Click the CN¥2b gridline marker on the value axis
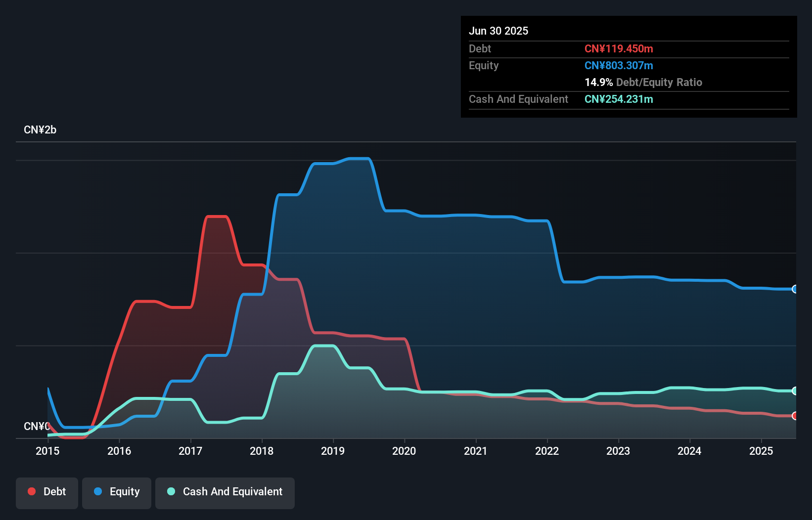The image size is (812, 520). click(41, 130)
